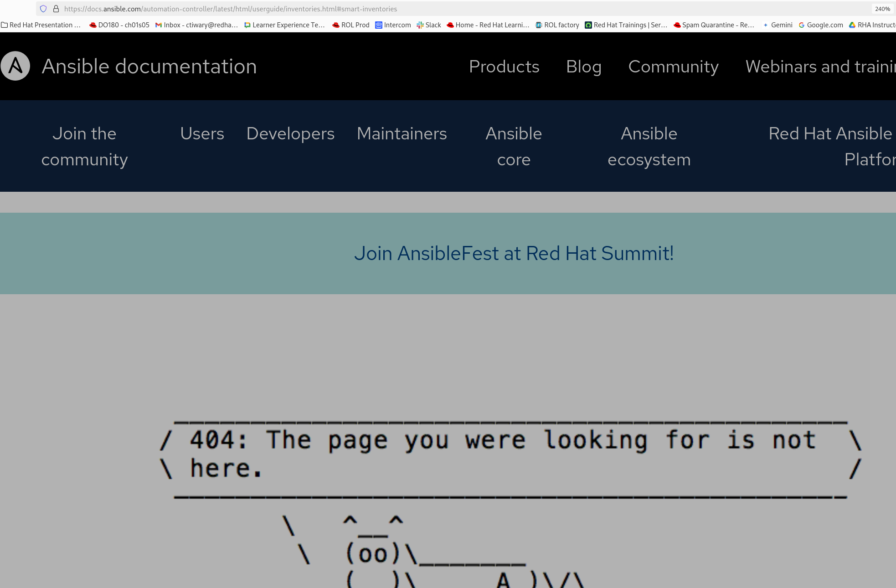Open the Gemini bookmark

(778, 25)
